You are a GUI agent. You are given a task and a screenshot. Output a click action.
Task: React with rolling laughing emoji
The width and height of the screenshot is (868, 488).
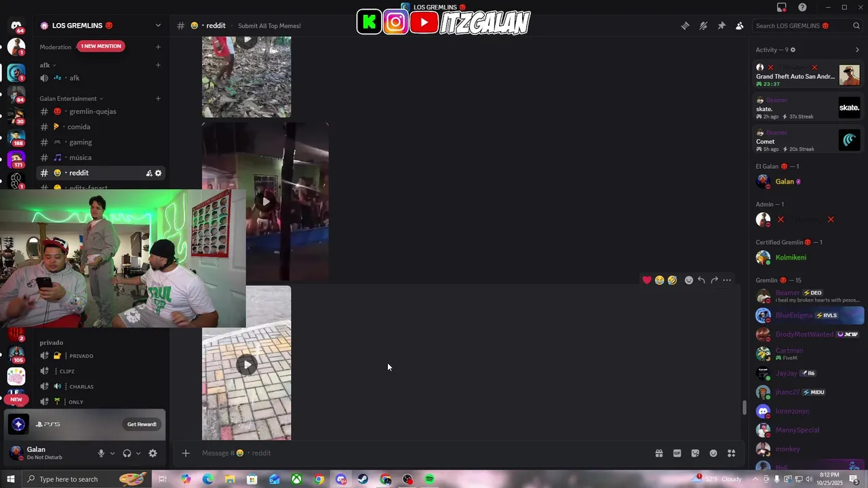(672, 280)
